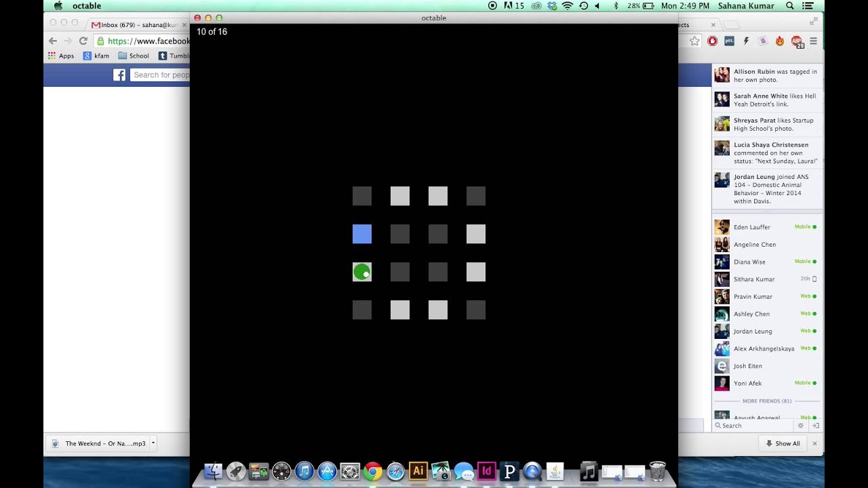868x488 pixels.
Task: Click the flame extension icon in Chrome
Action: [x=780, y=41]
